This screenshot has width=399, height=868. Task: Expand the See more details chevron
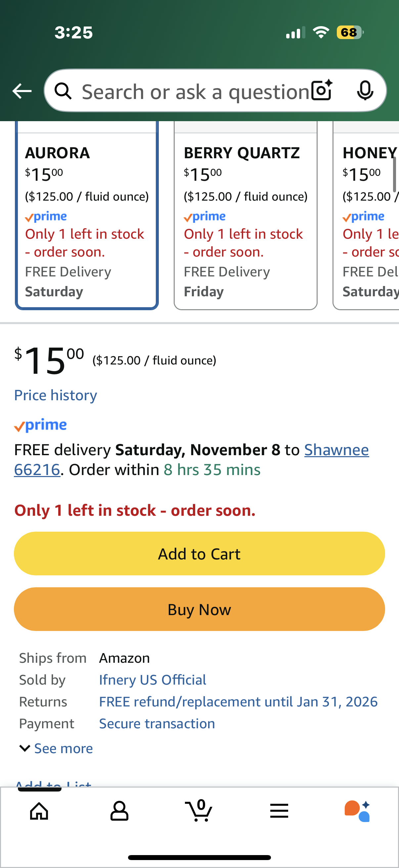pos(56,748)
